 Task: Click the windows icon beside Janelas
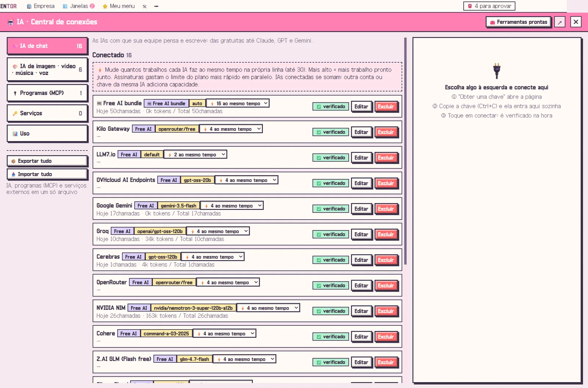click(65, 6)
